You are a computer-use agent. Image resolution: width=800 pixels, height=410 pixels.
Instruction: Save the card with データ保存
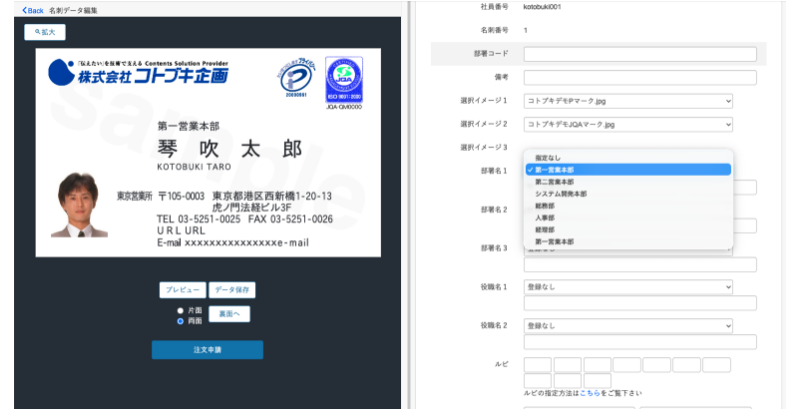tap(232, 290)
